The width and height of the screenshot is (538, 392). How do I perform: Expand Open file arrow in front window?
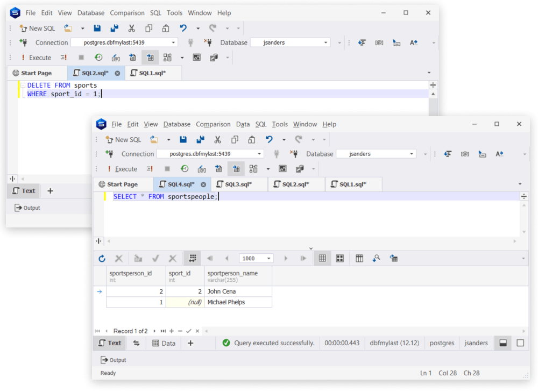click(168, 140)
